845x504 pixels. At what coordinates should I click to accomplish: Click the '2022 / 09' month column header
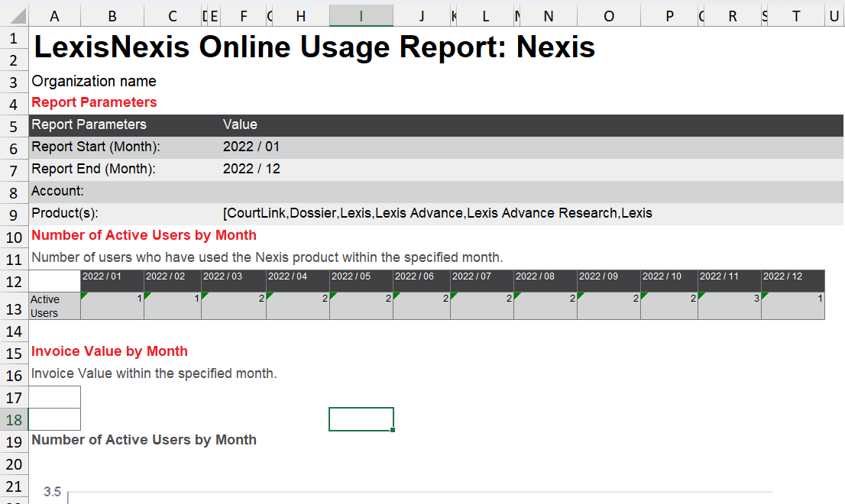tap(609, 281)
